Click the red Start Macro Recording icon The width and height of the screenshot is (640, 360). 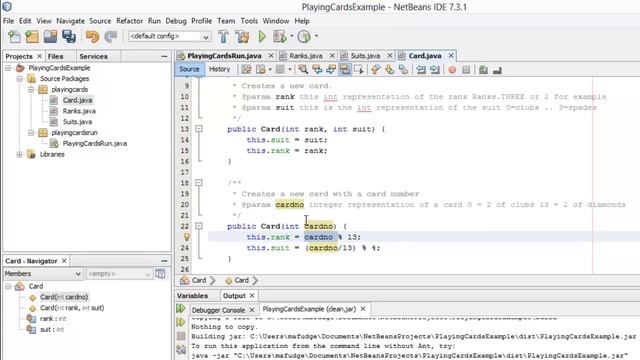(x=452, y=70)
